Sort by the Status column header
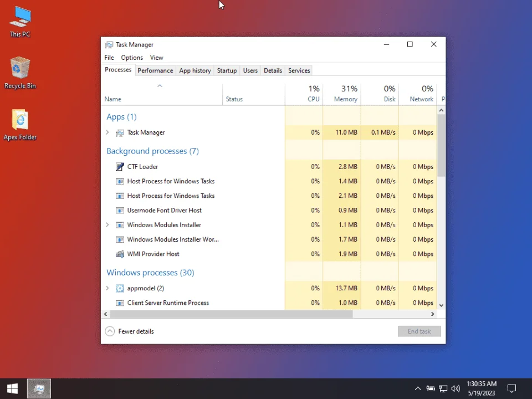Image resolution: width=532 pixels, height=399 pixels. [x=254, y=94]
